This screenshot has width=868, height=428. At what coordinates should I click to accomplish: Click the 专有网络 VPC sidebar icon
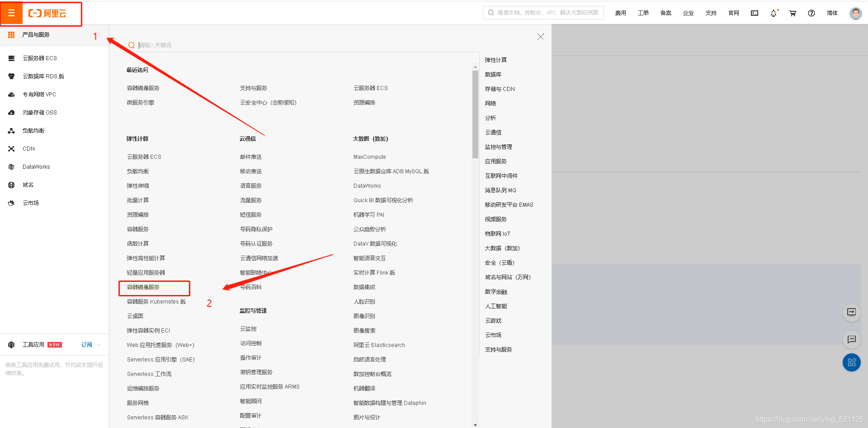tap(11, 95)
